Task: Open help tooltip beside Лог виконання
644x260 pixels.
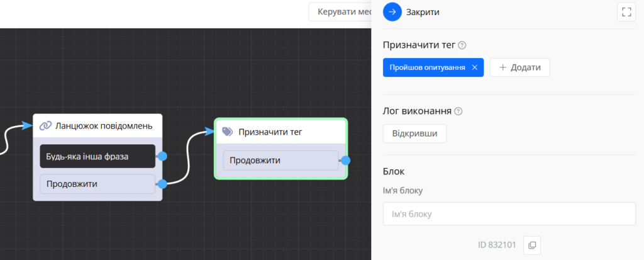Action: [x=458, y=111]
